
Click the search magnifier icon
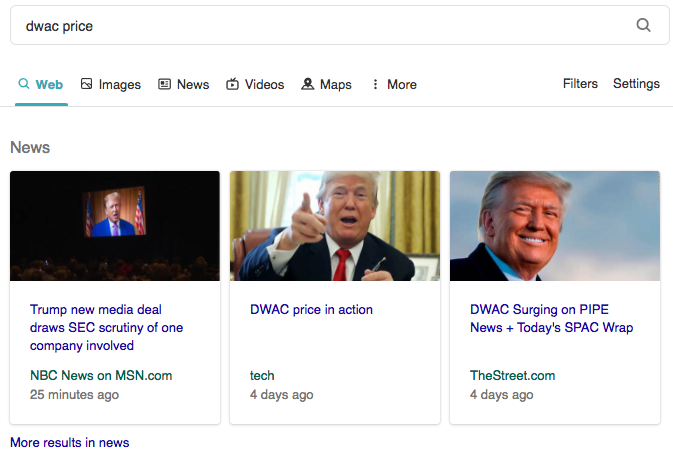coord(644,26)
